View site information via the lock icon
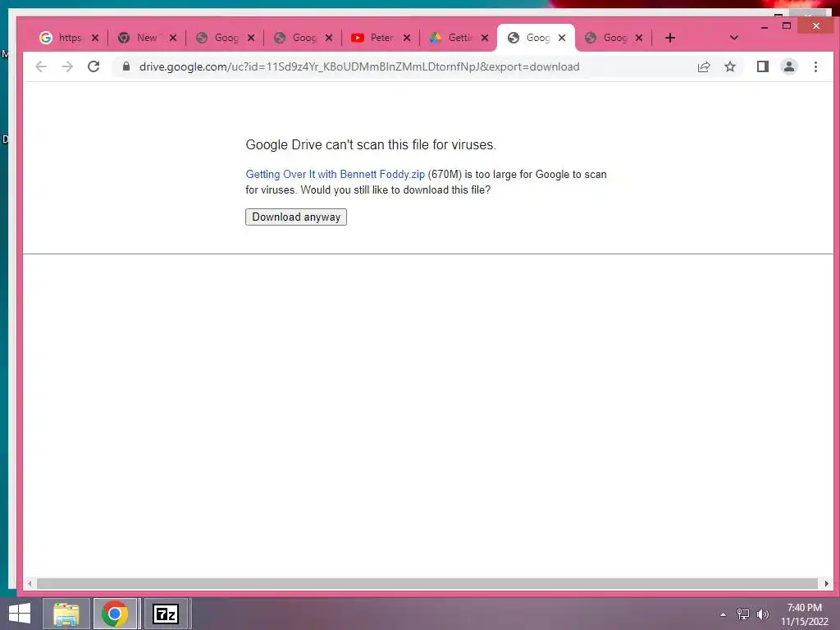840x630 pixels. click(126, 66)
